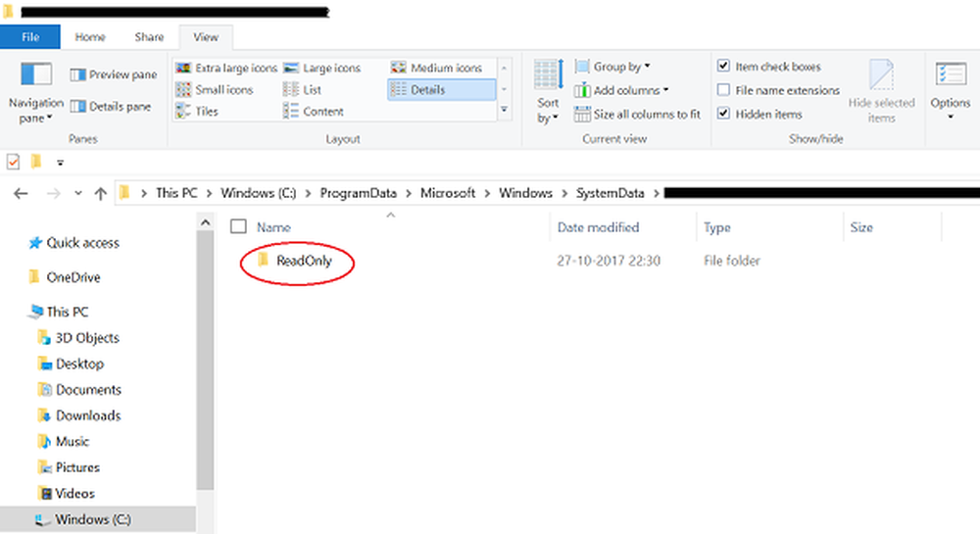
Task: Click the quick access toolbar folder icon
Action: point(36,163)
